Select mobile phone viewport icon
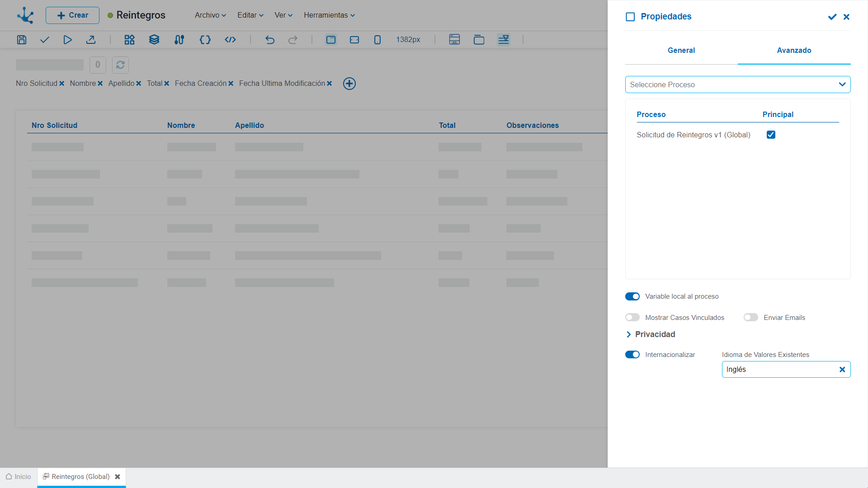This screenshot has width=868, height=488. pyautogui.click(x=377, y=40)
